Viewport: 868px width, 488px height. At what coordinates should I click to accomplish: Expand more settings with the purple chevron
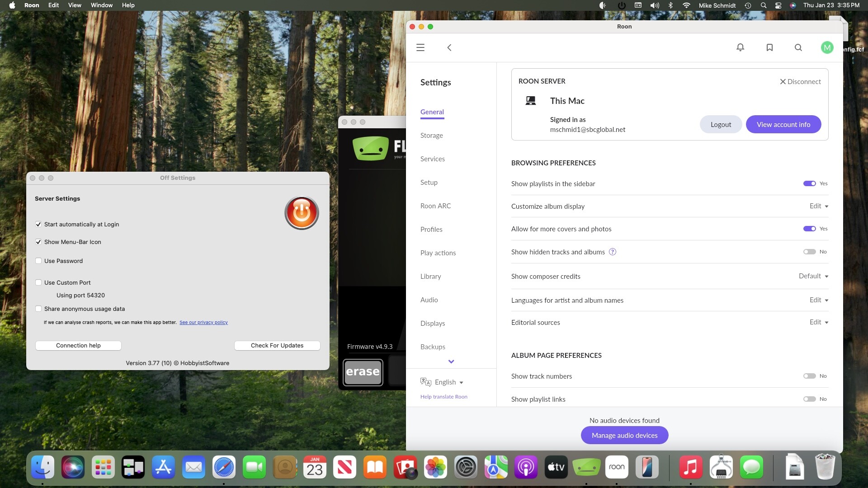click(451, 361)
